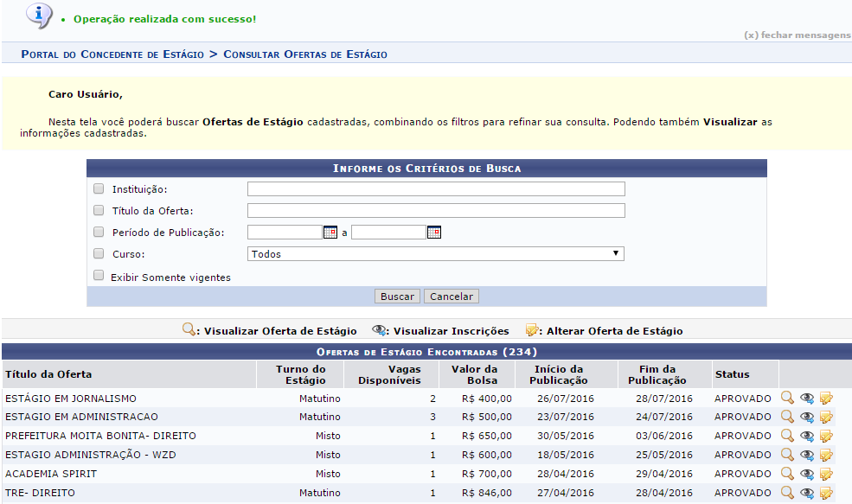
Task: Select the Turno do Estágio column header
Action: point(300,374)
